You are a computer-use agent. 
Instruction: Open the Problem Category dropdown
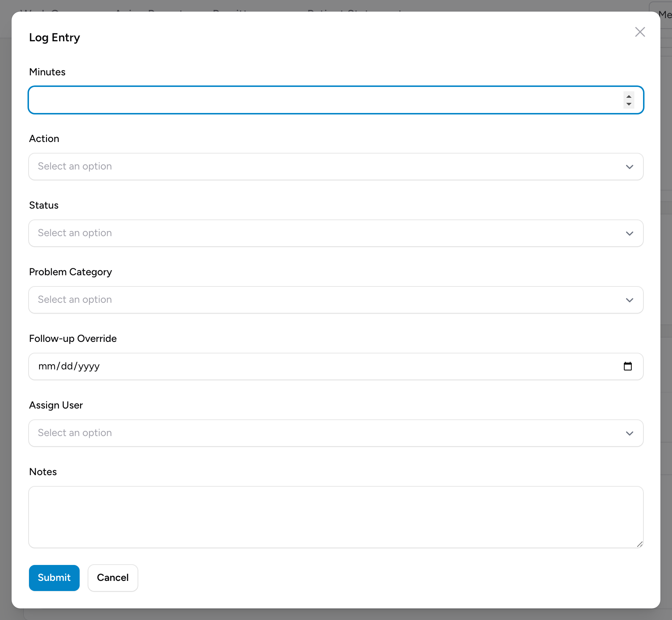(336, 300)
